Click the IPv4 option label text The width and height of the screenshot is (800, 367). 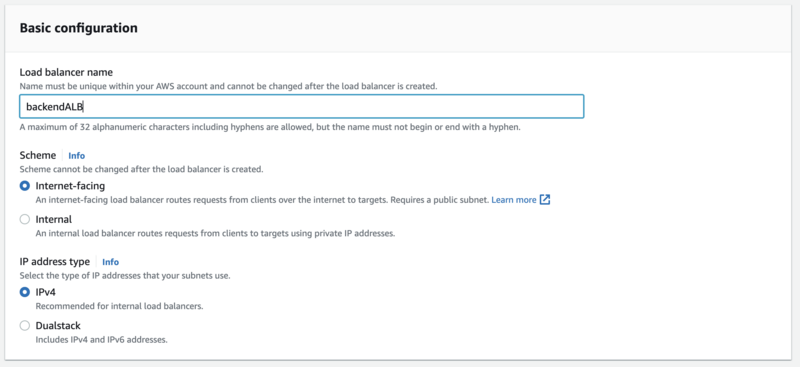click(45, 292)
